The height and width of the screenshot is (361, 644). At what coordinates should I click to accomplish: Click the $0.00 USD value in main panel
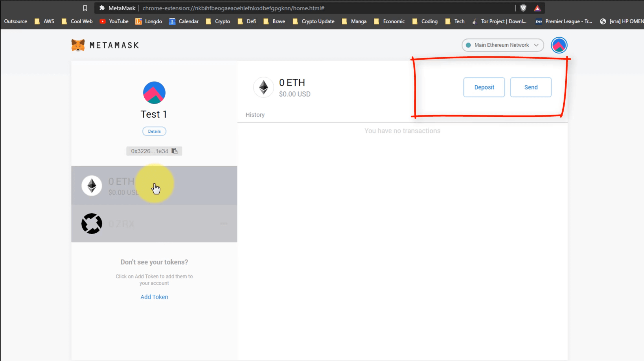coord(295,94)
